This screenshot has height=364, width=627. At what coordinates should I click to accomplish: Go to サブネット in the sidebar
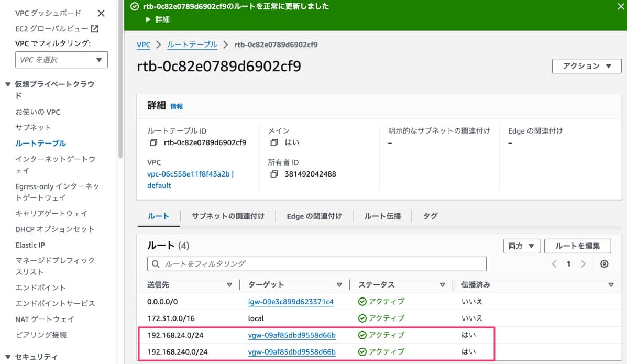tap(33, 128)
